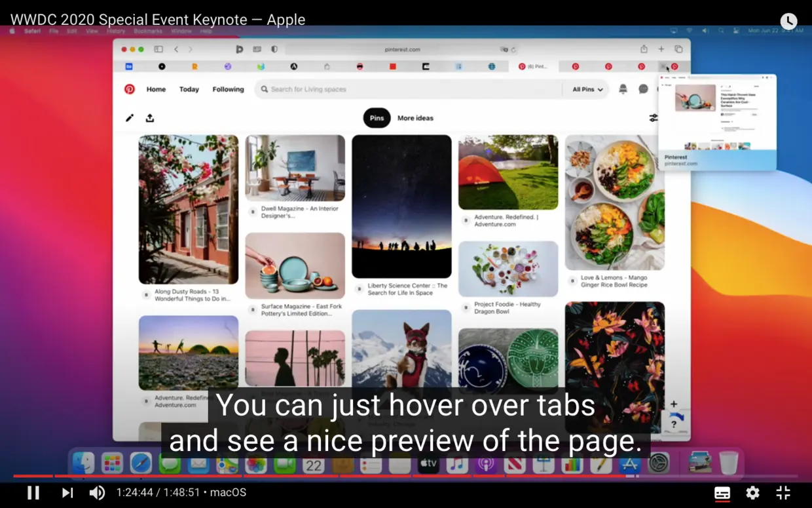Viewport: 812px width, 508px height.
Task: Click the pencil edit board icon
Action: [130, 118]
